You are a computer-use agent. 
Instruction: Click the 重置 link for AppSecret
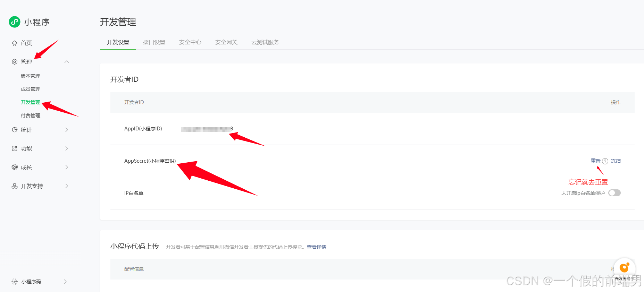pyautogui.click(x=596, y=161)
